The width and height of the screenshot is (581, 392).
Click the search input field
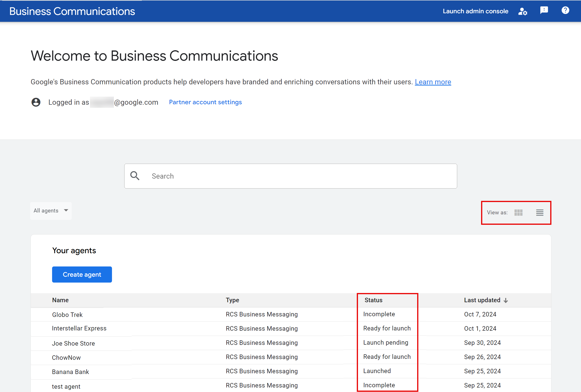(x=290, y=176)
